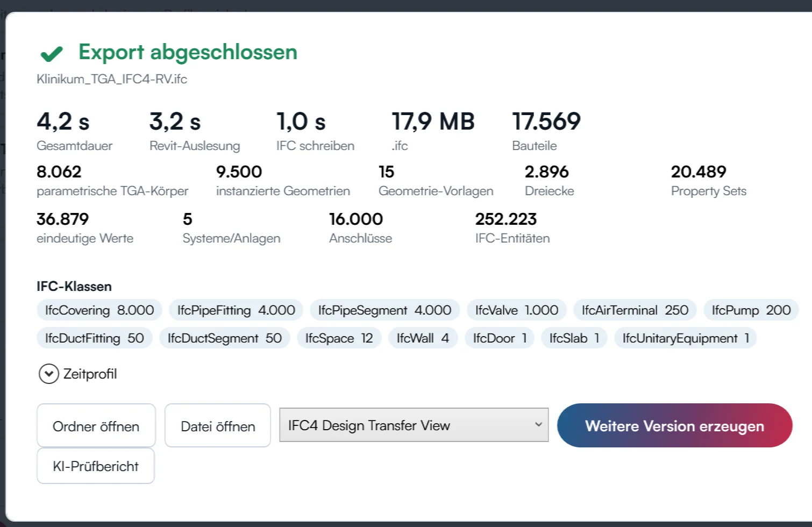This screenshot has width=812, height=527.
Task: Select the IfcDuctSegment 50 chip
Action: pos(225,338)
